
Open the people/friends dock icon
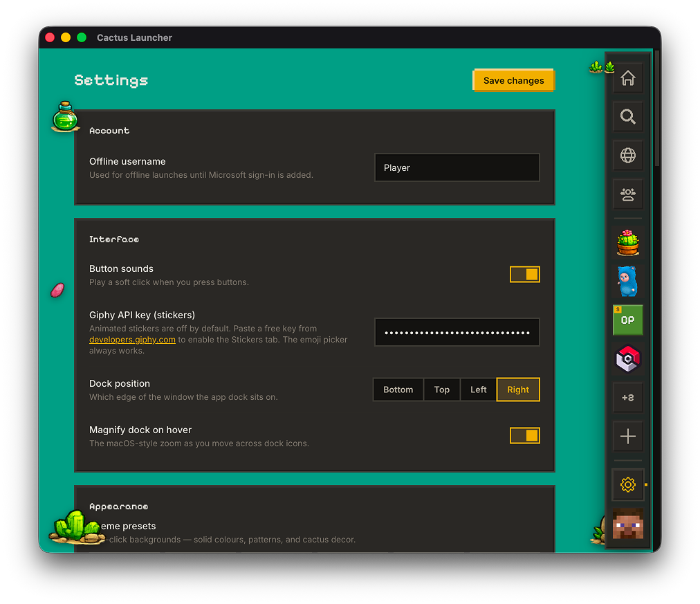pos(627,194)
